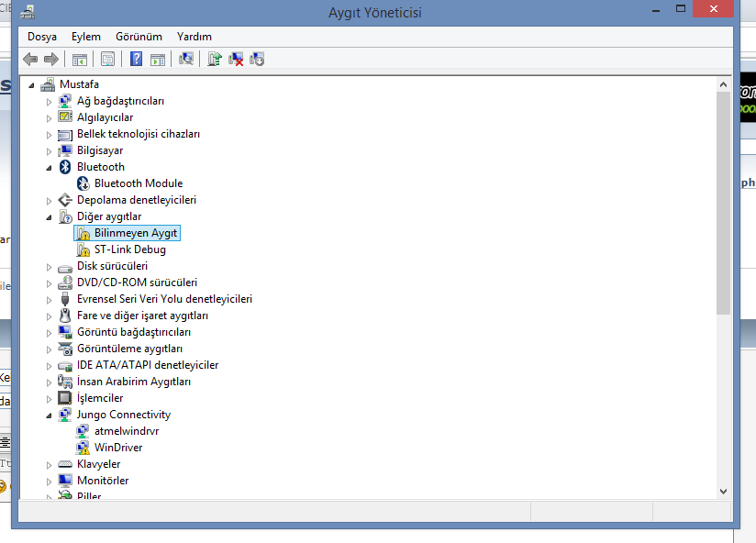Click the Bluetooth category icon

coord(65,167)
